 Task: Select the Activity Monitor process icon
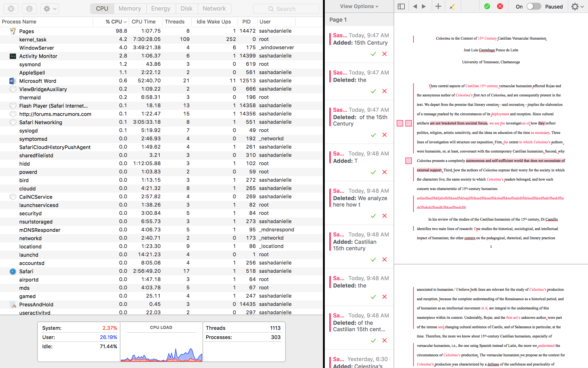(13, 56)
